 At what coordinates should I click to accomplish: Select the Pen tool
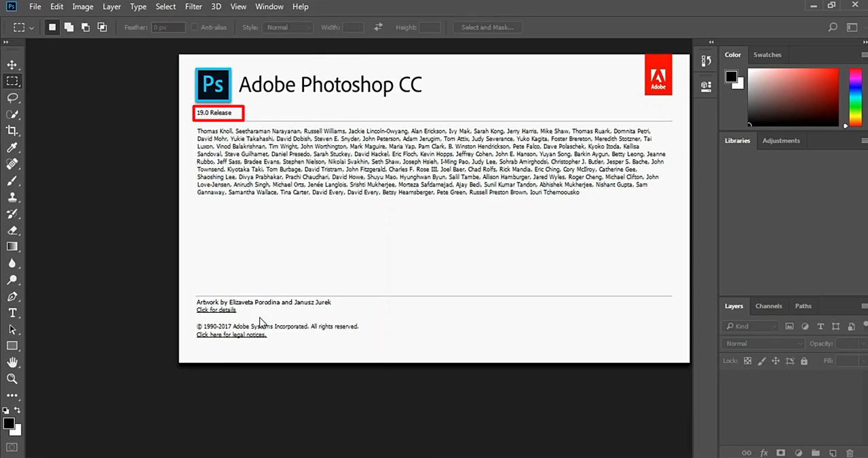click(12, 297)
